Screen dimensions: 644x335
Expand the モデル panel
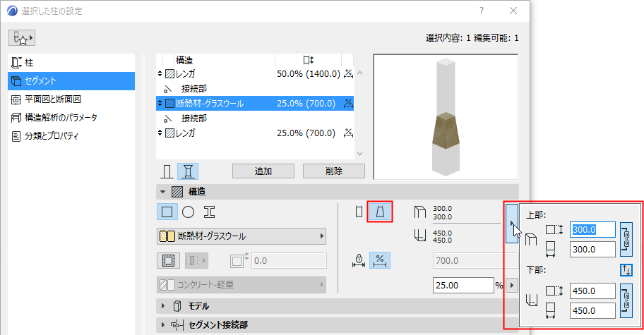pos(163,306)
